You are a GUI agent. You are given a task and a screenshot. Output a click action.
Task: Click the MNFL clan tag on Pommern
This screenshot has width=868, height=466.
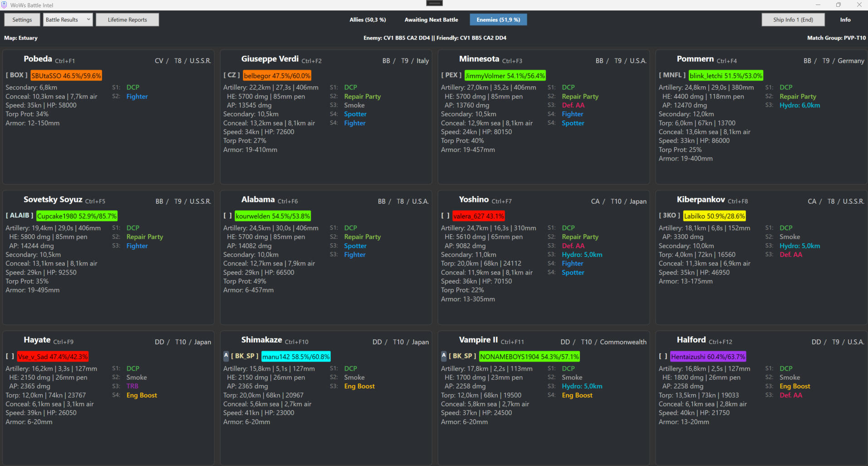pyautogui.click(x=672, y=75)
